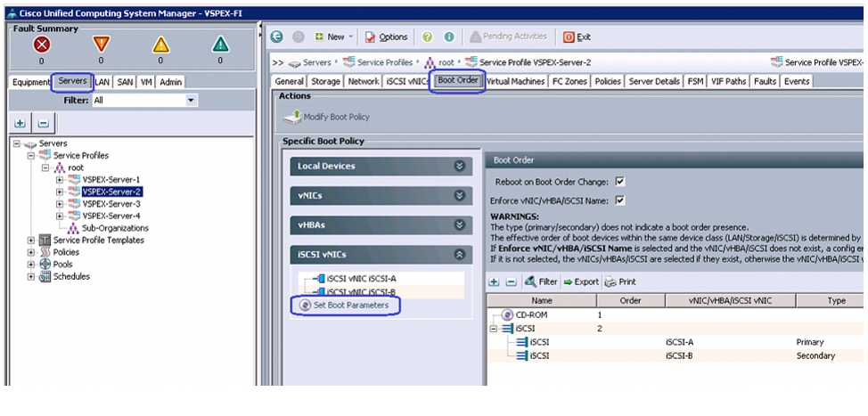
Task: Collapse all tree nodes with minus button
Action: click(x=44, y=123)
